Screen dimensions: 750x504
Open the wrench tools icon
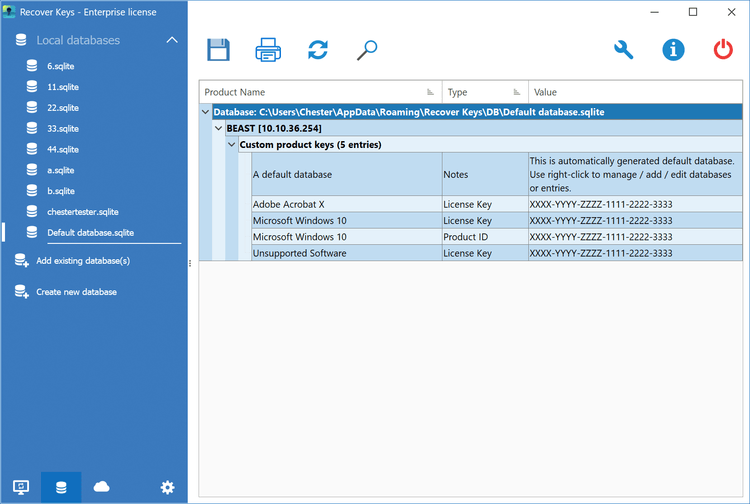click(x=624, y=50)
